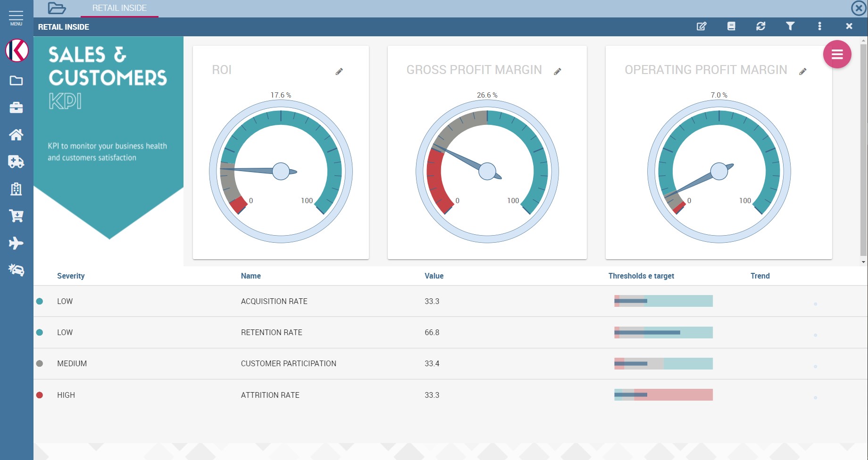Click the open-folder icon beside the tab
Viewport: 868px width, 460px height.
57,8
